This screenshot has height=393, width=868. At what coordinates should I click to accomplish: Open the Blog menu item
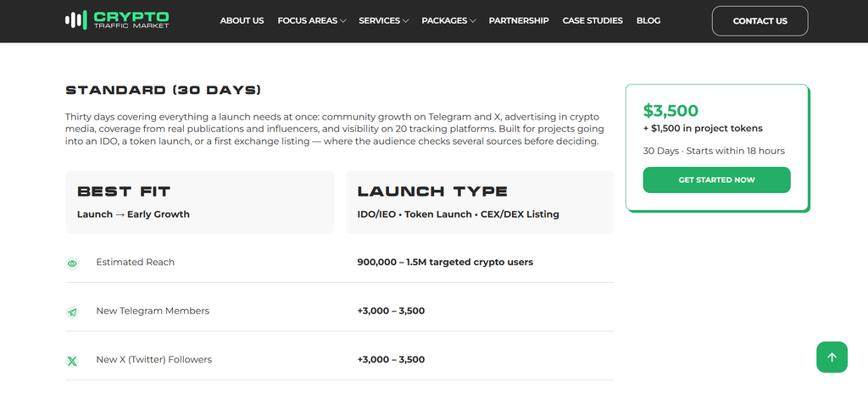[648, 20]
